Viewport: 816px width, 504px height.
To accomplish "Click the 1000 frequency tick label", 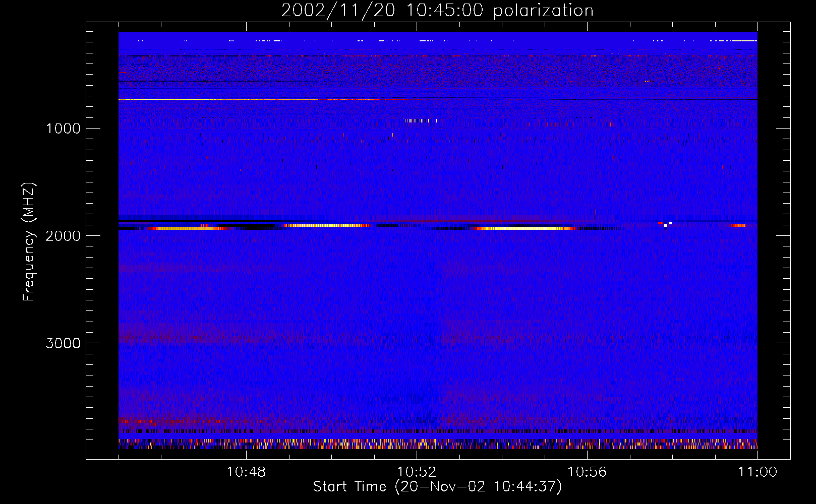I will 63,129.
